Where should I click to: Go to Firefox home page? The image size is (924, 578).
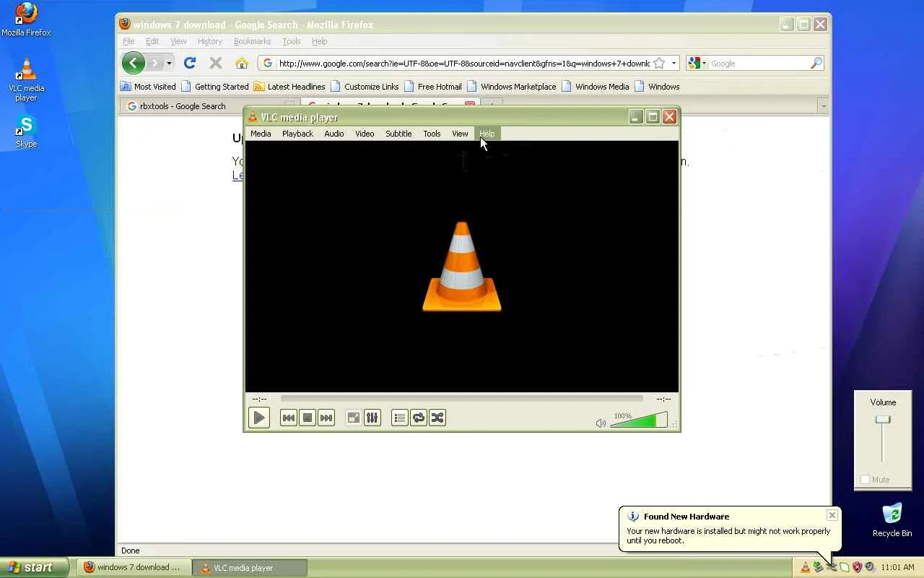point(242,63)
